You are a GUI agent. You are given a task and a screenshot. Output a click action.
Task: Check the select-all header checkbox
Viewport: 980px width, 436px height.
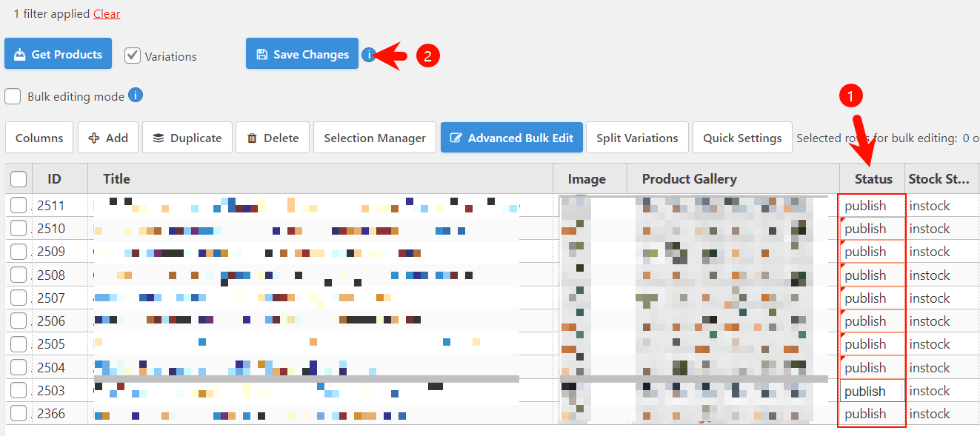pyautogui.click(x=19, y=178)
